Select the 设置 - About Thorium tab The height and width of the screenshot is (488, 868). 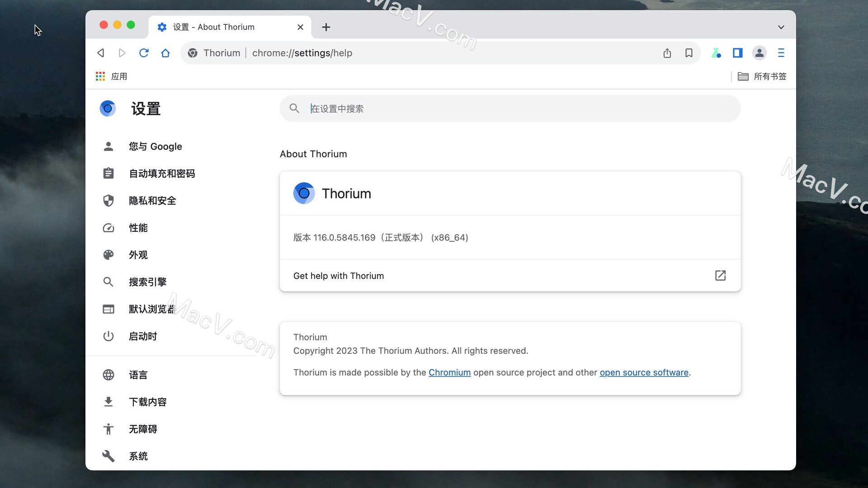pos(230,27)
